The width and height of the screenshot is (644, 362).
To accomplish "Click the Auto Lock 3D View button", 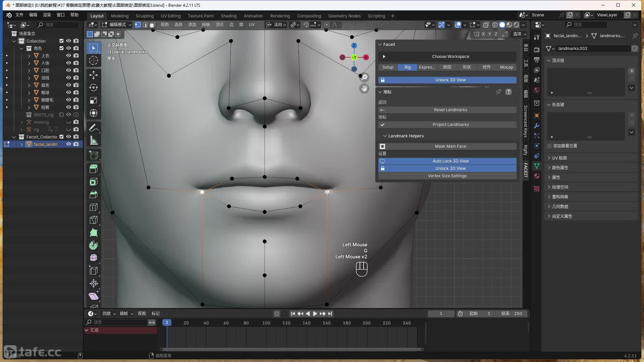I will 447,161.
